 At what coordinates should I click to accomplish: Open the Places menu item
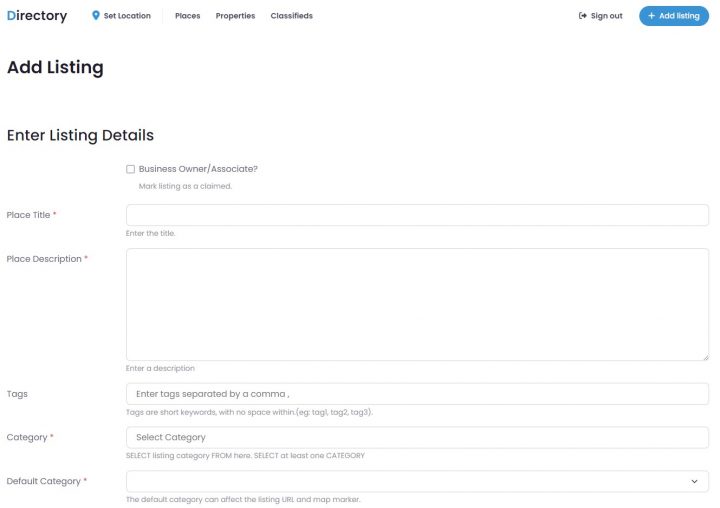pos(187,16)
